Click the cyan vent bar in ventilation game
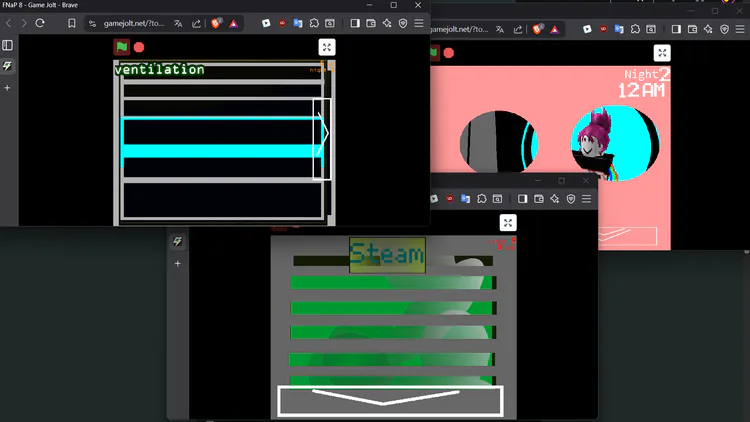This screenshot has width=750, height=422. (222, 151)
